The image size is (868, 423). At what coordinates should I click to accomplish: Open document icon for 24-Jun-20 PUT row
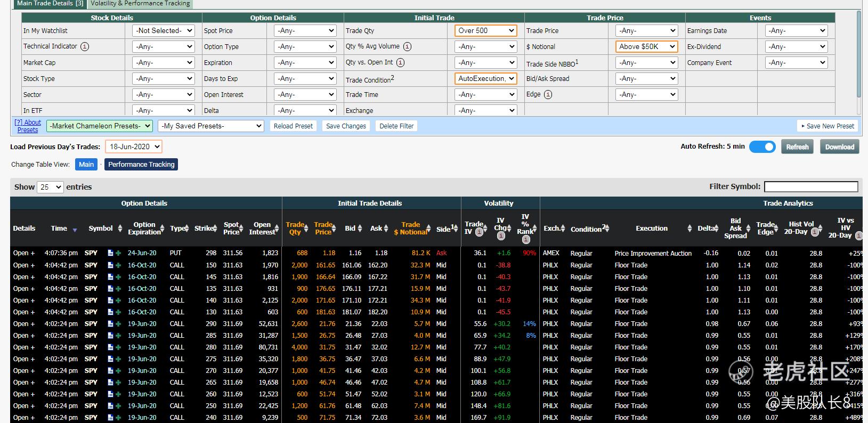coord(110,253)
